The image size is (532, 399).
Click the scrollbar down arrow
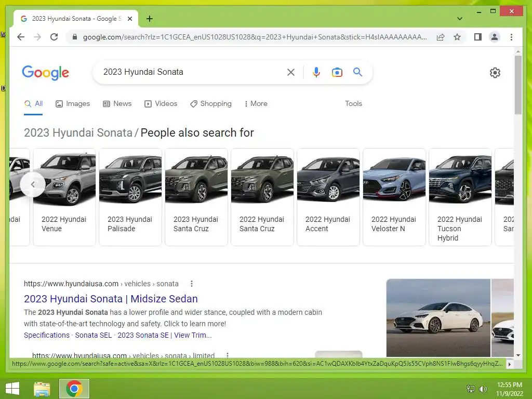tap(518, 355)
